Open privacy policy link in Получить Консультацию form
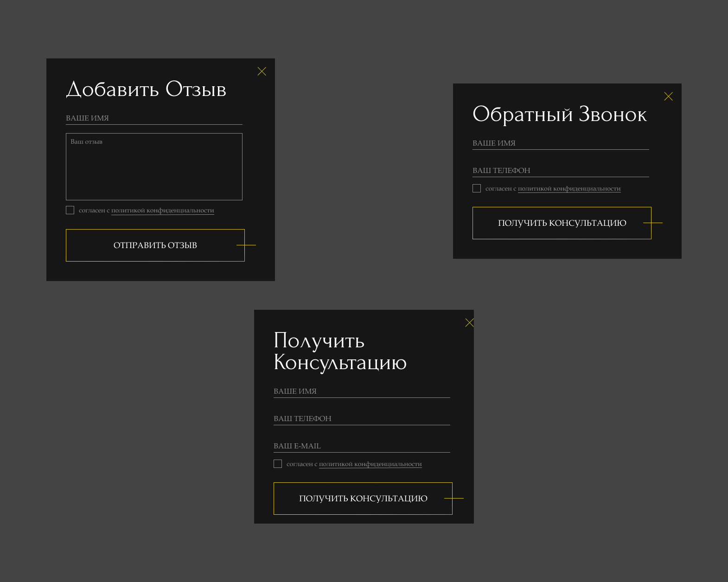The width and height of the screenshot is (728, 582). pyautogui.click(x=370, y=464)
